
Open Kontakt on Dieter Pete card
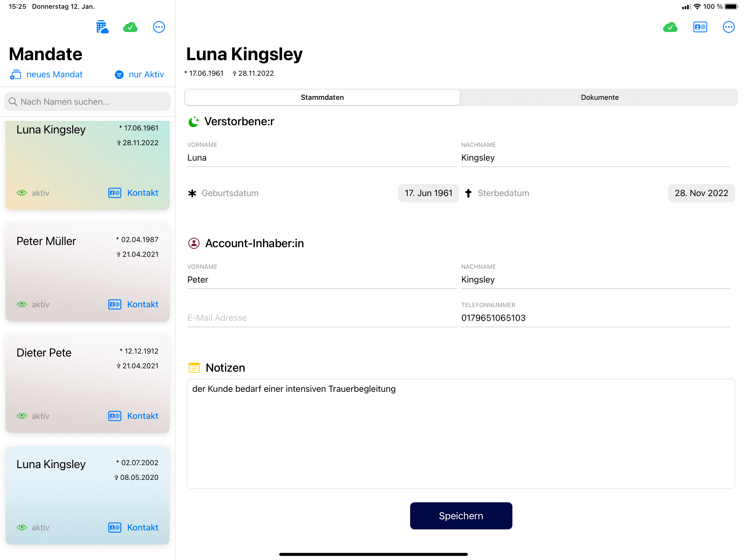[133, 416]
